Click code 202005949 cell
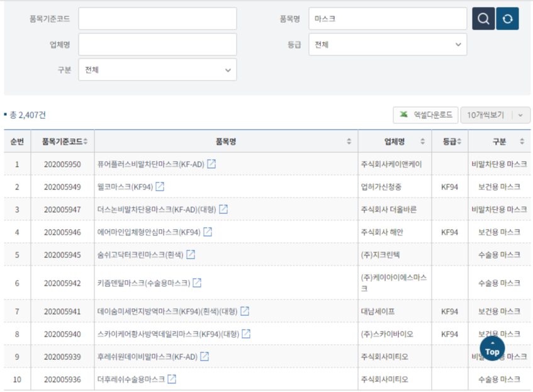This screenshot has height=392, width=533. (62, 187)
